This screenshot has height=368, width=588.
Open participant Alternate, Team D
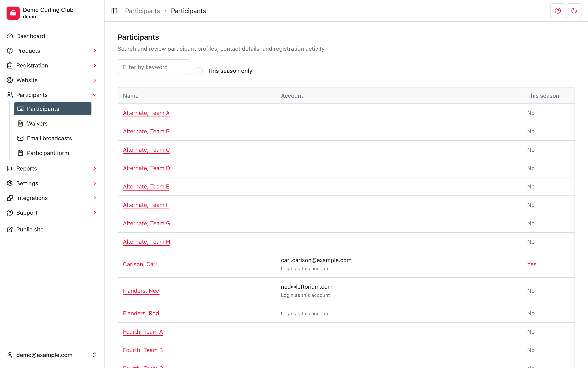[146, 168]
